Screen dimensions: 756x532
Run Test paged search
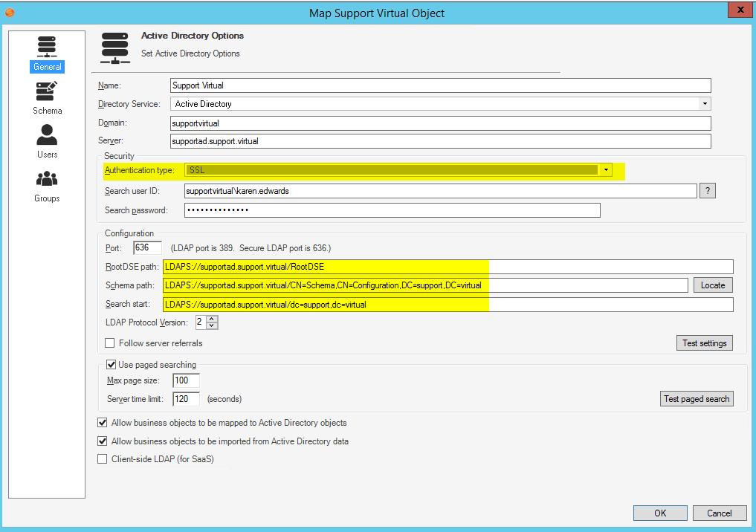[x=696, y=398]
